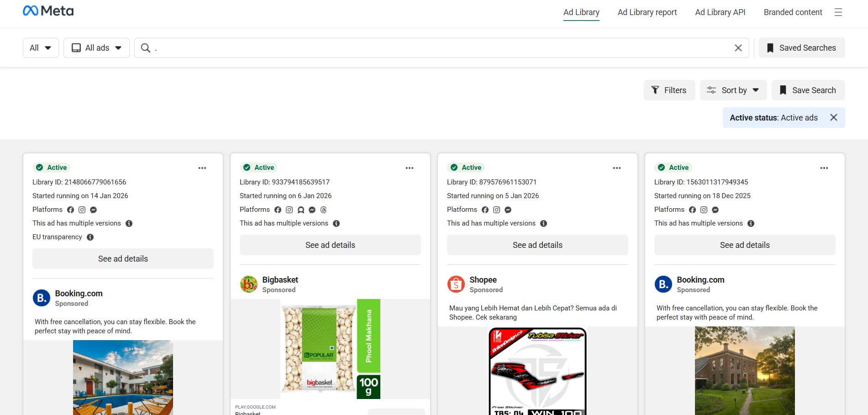
Task: Click Threads platform icon on Bigbasket ad
Action: [324, 210]
